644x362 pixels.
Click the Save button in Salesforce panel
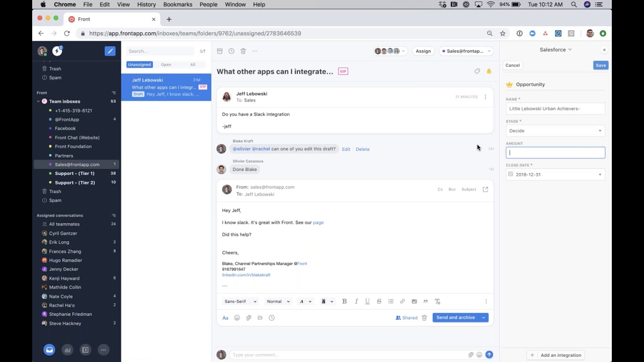click(x=601, y=65)
